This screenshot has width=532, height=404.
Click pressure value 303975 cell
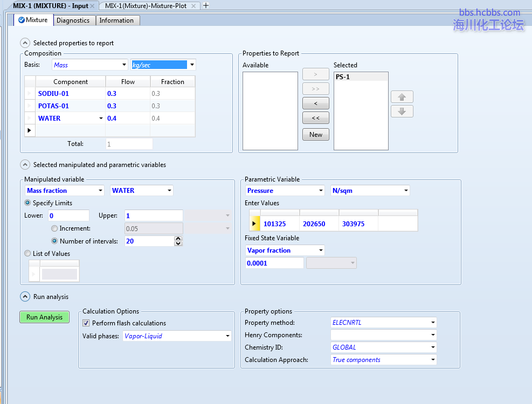358,224
